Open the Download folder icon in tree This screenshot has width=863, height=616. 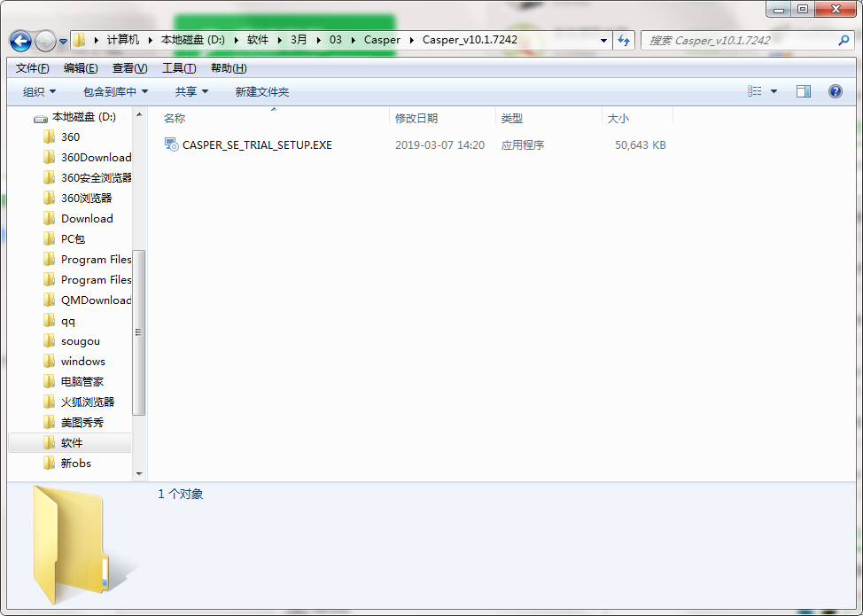tap(49, 219)
